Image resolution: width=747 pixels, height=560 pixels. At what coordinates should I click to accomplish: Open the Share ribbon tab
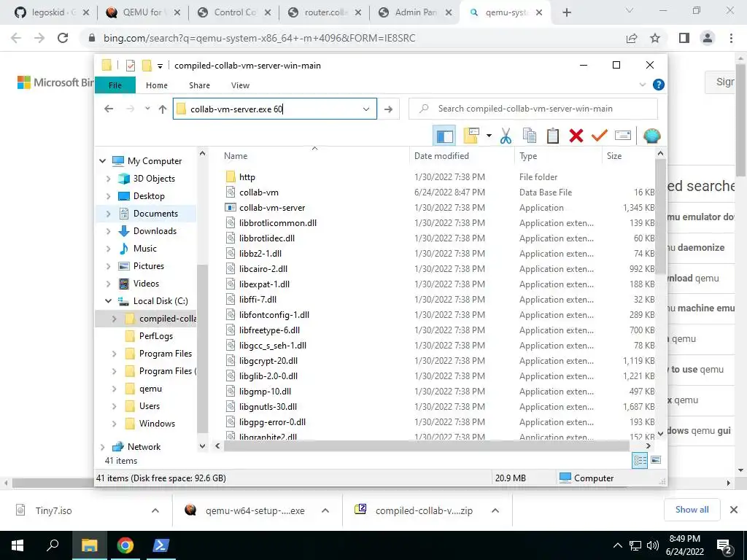(199, 85)
